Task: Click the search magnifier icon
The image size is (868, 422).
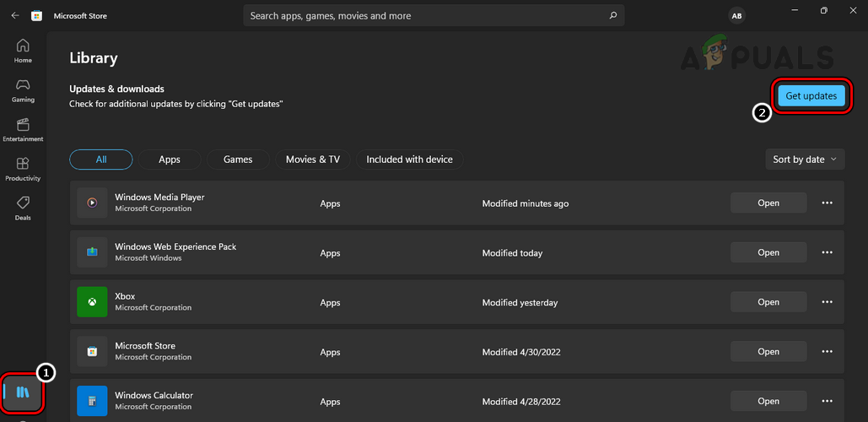Action: point(612,15)
